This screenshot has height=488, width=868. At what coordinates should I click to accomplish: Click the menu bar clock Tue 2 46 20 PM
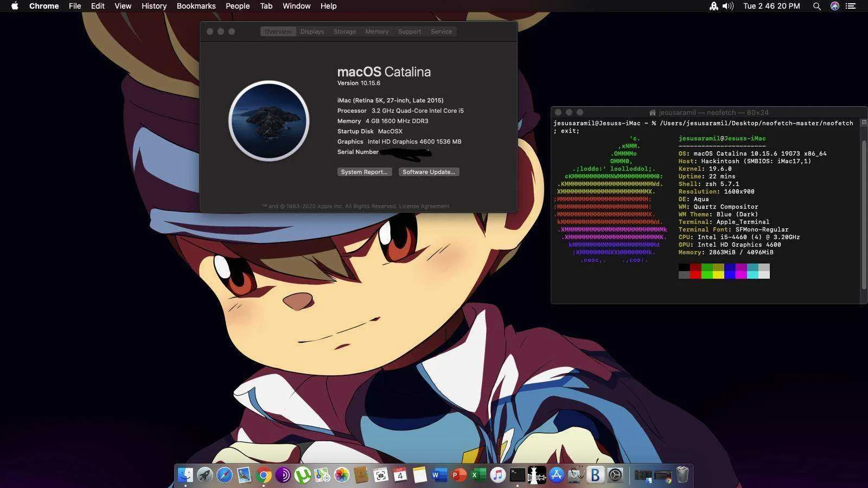(x=771, y=6)
